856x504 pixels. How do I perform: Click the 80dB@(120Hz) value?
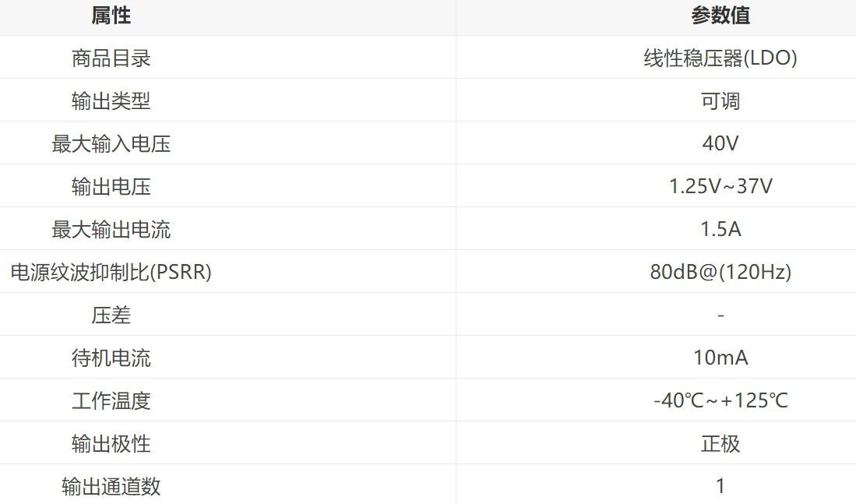[x=720, y=272]
